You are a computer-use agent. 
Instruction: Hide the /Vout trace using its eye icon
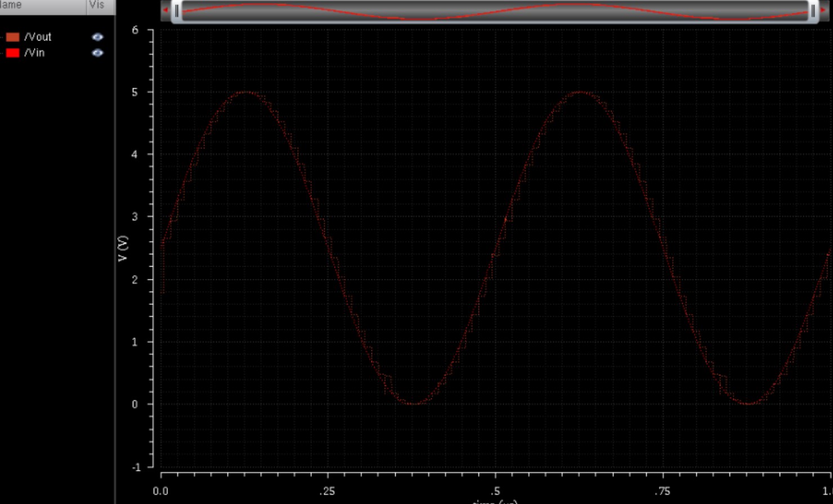tap(98, 37)
